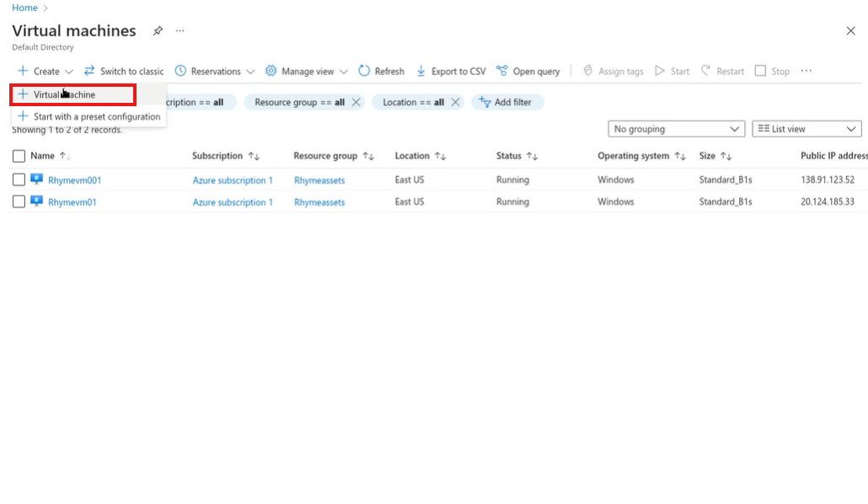
Task: Pin the Virtual machines page
Action: [158, 31]
